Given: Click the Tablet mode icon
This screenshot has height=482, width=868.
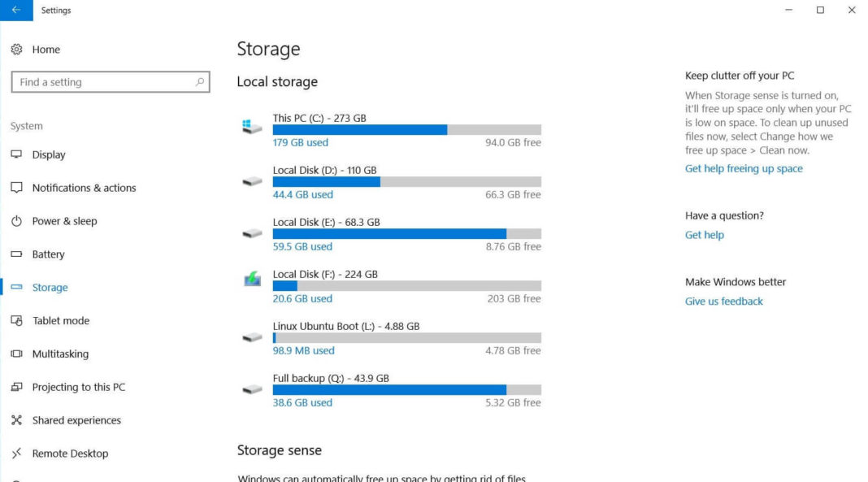Looking at the screenshot, I should (17, 320).
